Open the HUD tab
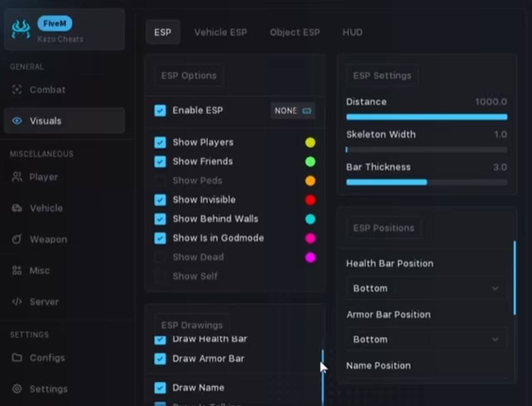Viewport: 532px width, 406px height. (x=352, y=32)
